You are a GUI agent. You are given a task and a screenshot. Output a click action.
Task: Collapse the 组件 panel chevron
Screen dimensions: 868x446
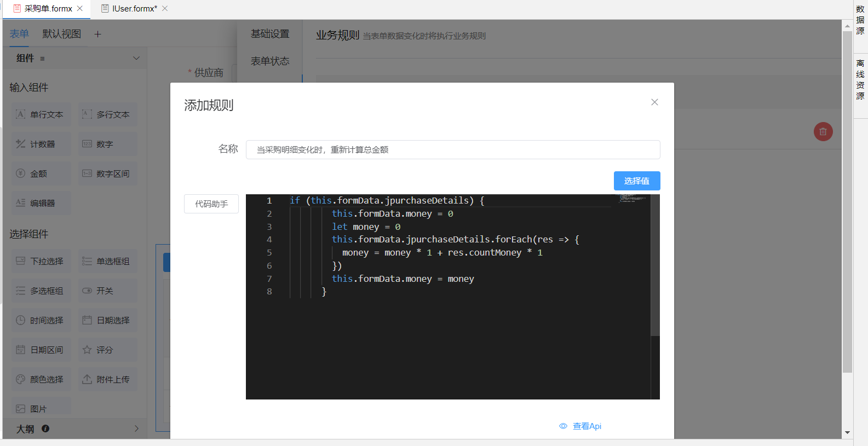[x=136, y=58]
